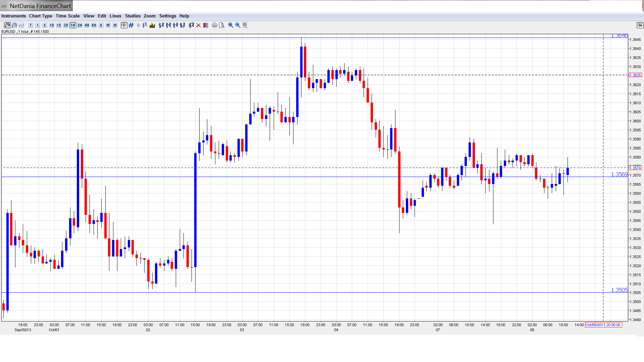Expand the Time Scale menu
The image size is (644, 362).
[67, 16]
